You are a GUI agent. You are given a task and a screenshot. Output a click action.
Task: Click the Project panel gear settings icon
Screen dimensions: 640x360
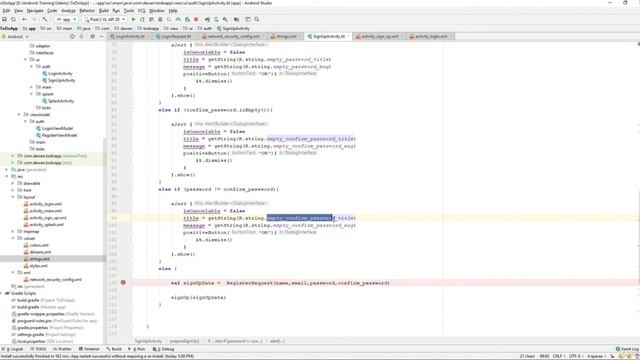92,36
